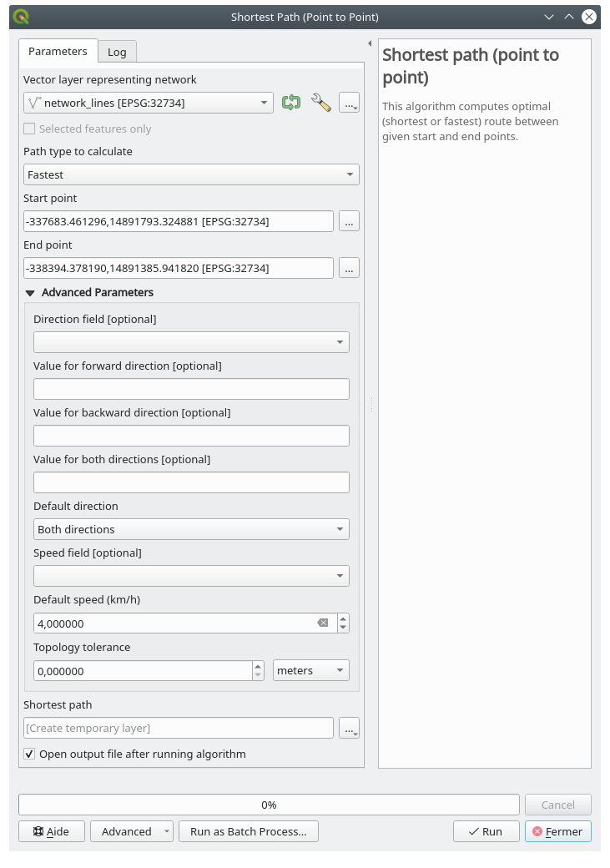Collapse the Advanced Parameters section

[31, 293]
